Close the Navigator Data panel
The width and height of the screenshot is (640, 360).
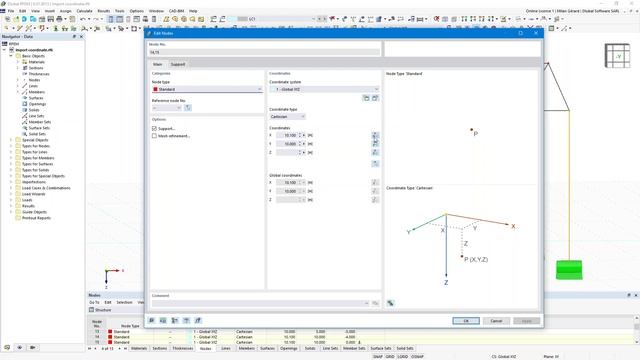point(81,37)
